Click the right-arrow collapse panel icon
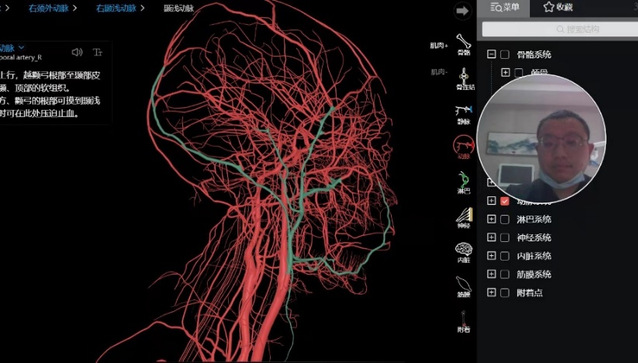Screen dimensions: 638x363 pos(463,11)
